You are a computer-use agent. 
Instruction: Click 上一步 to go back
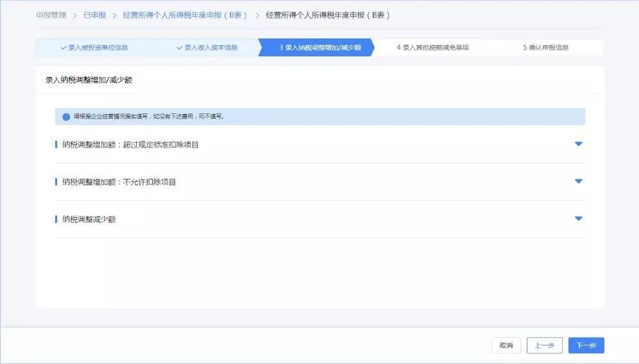tap(544, 345)
